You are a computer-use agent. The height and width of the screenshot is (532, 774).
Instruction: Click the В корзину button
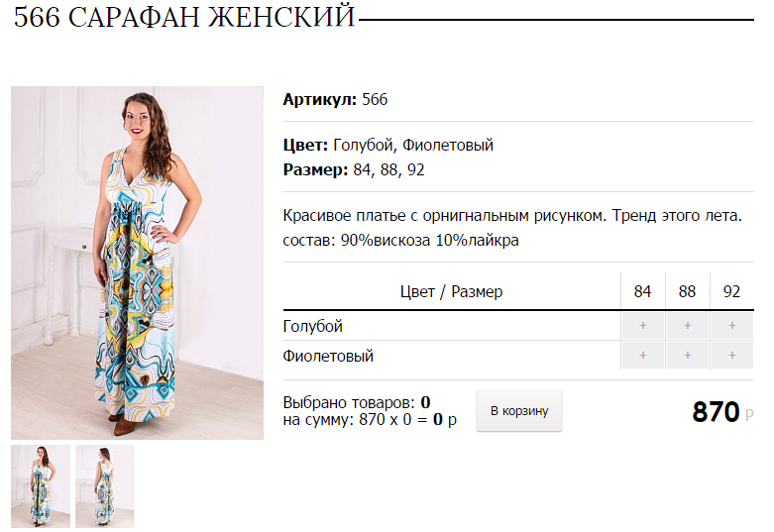(x=519, y=411)
